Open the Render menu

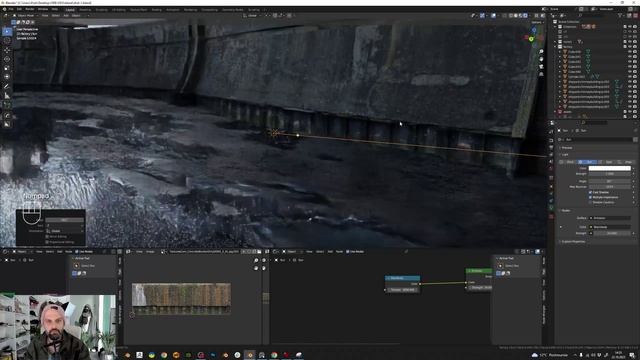(x=30, y=9)
